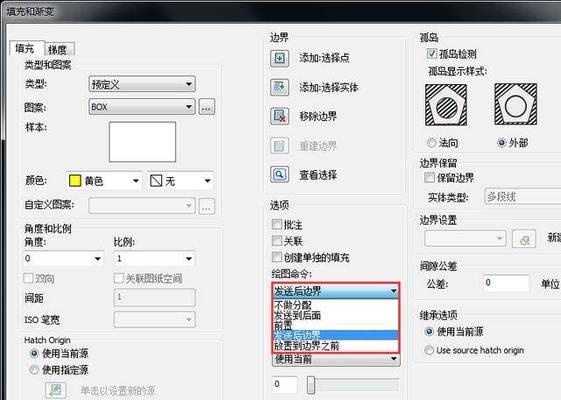Screen dimensions: 561x400
Task: Choose 发送到后面 in the draw order list
Action: (336, 315)
